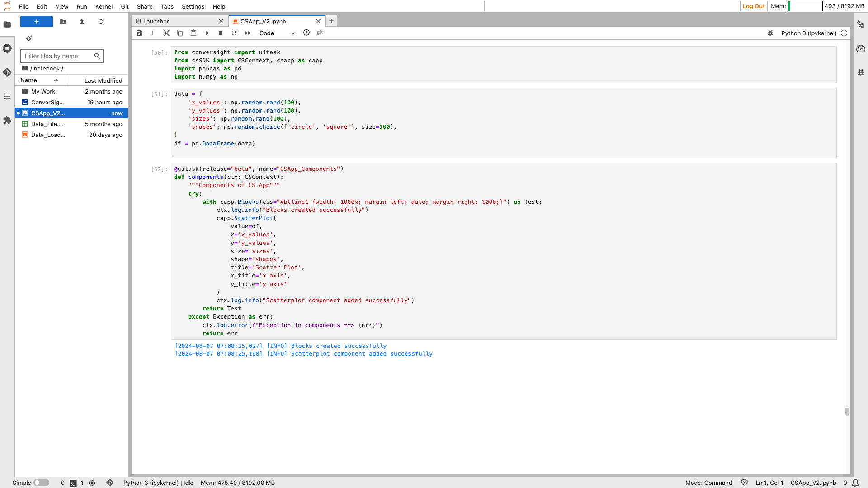Open the Running Terminals and Kernels panel
The width and height of the screenshot is (868, 488).
tap(7, 48)
